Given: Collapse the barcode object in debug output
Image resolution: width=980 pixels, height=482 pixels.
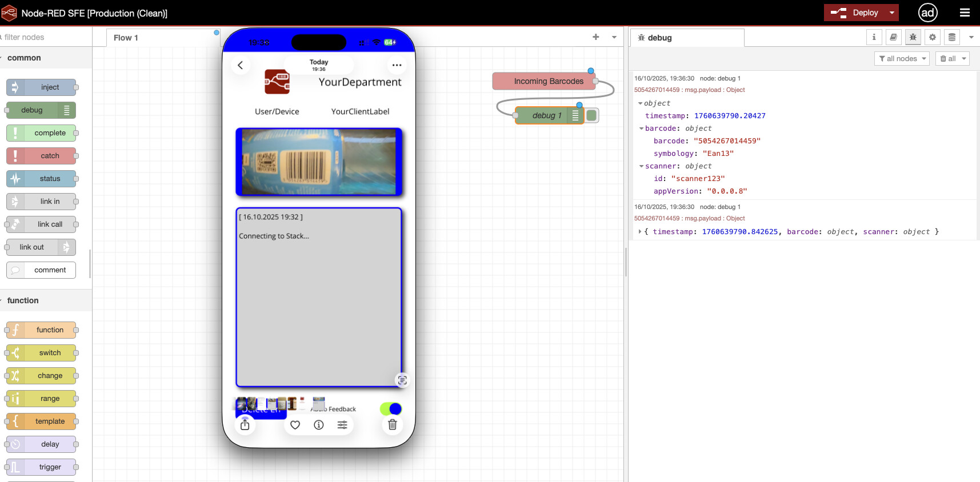Looking at the screenshot, I should tap(641, 128).
